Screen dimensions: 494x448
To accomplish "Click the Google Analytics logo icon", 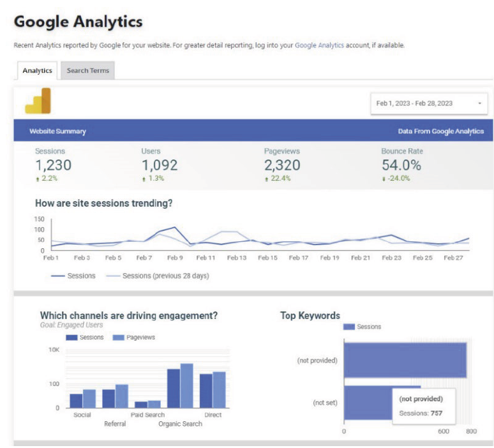I will tap(38, 101).
